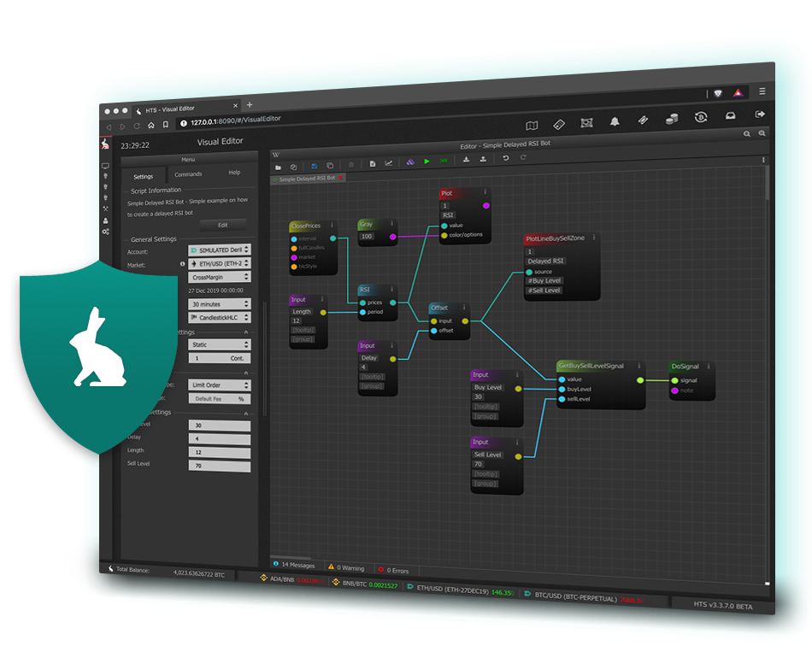Open the tools icon in left sidebar
The width and height of the screenshot is (812, 646).
tap(106, 209)
